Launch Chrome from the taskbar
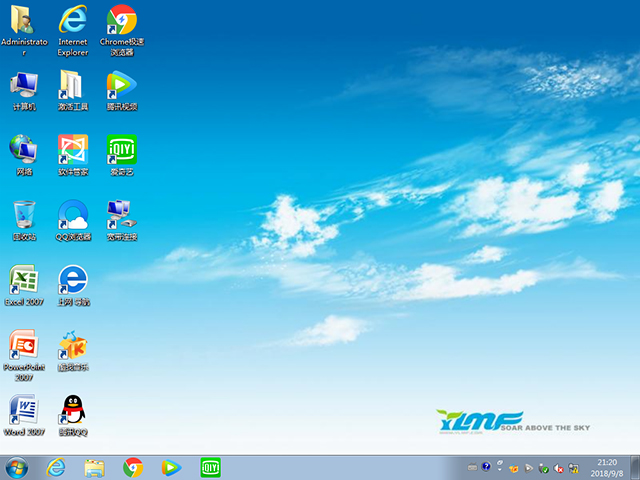Screen dimensions: 640x480 pyautogui.click(x=133, y=467)
